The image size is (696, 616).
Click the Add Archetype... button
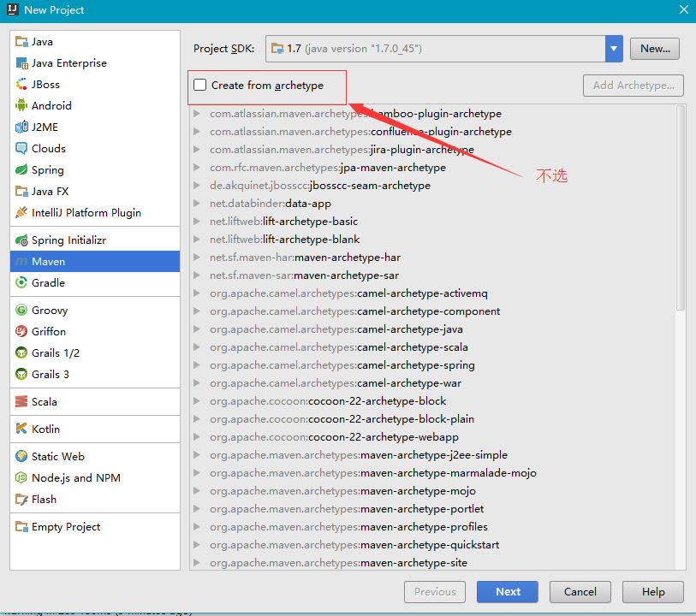634,86
